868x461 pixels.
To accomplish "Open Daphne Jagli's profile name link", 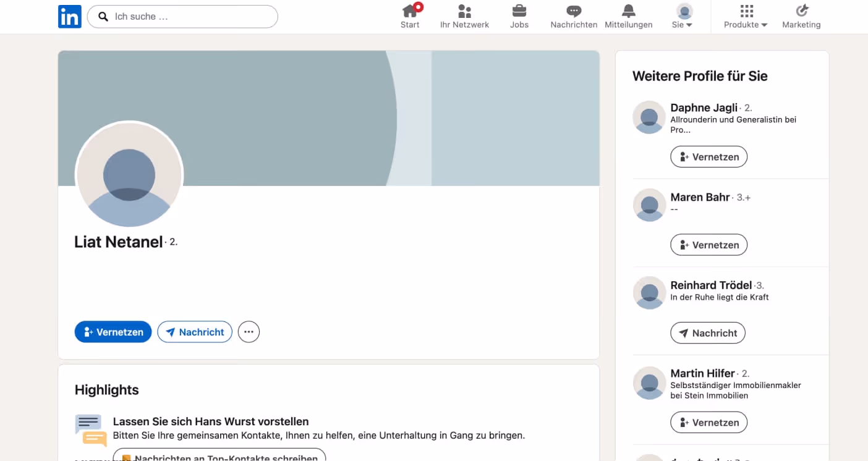I will point(704,108).
